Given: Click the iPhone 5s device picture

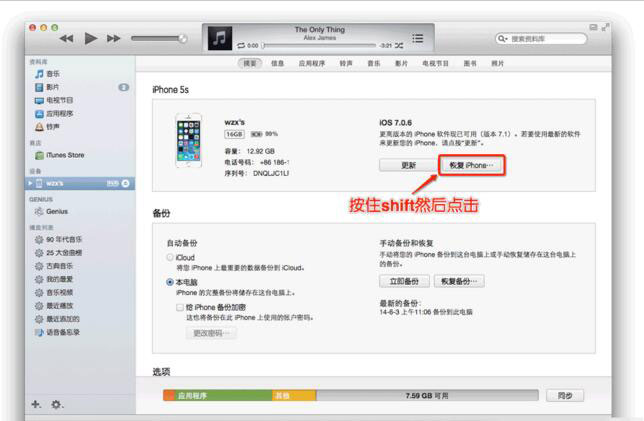Looking at the screenshot, I should pyautogui.click(x=189, y=140).
